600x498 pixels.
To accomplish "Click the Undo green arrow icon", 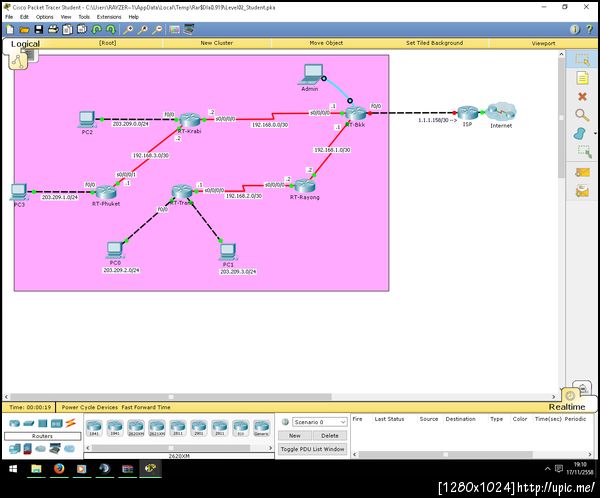I will tap(97, 29).
